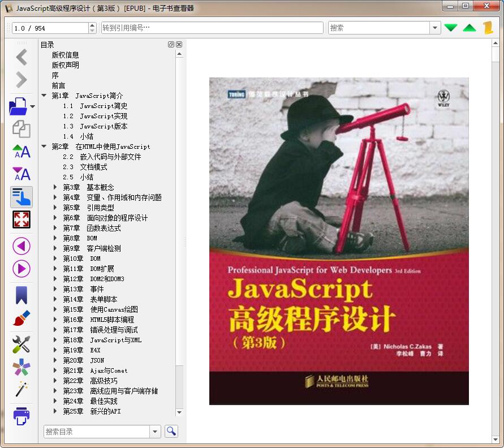Find next match with green down arrow
Viewport: 504px width, 448px height.
(x=451, y=28)
